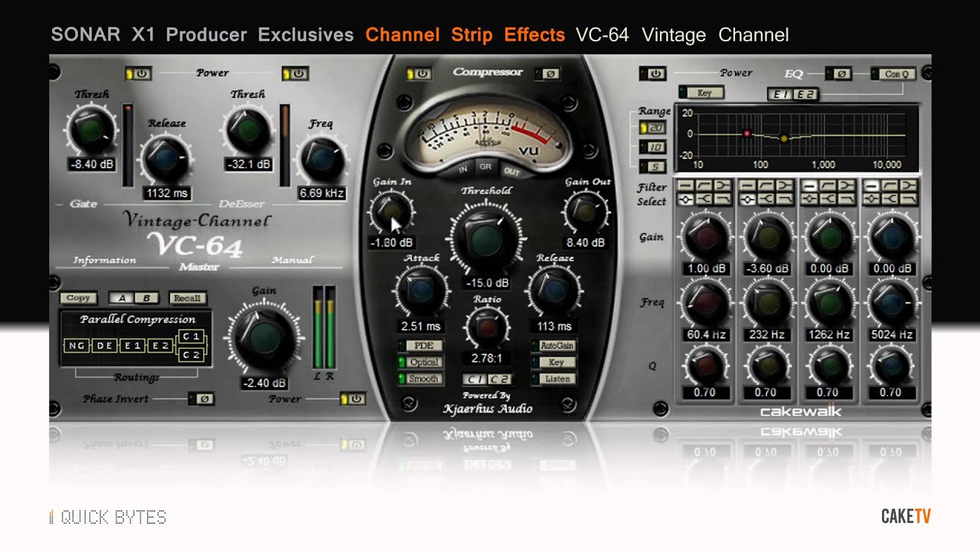Select the rising shelf filter for the 60.4 Hz band
This screenshot has height=551, width=980.
click(704, 185)
